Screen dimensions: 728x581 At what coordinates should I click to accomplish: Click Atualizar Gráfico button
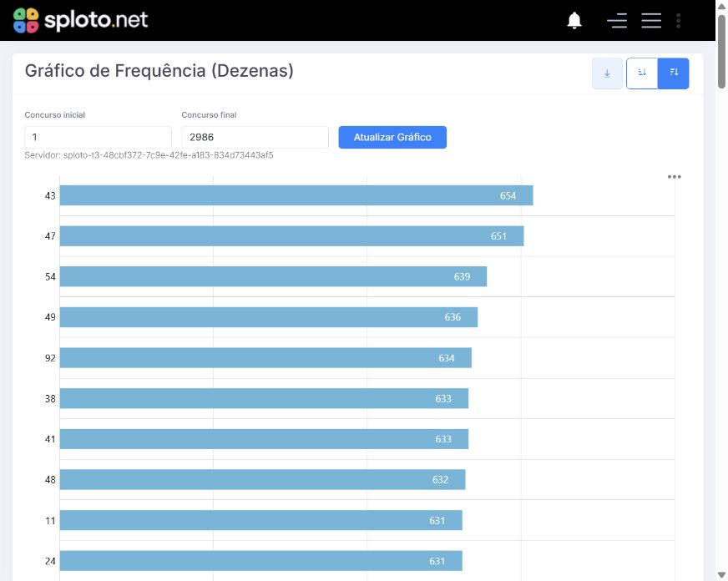(392, 138)
